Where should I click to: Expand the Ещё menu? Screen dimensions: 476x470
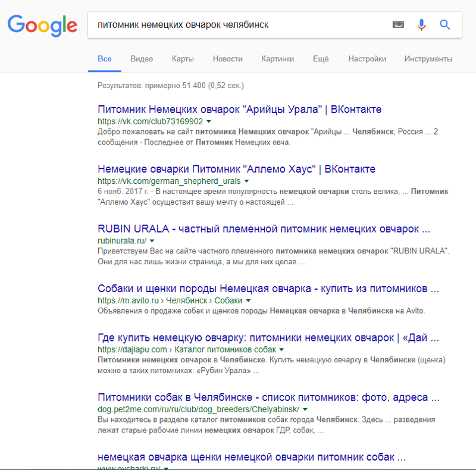tap(321, 59)
